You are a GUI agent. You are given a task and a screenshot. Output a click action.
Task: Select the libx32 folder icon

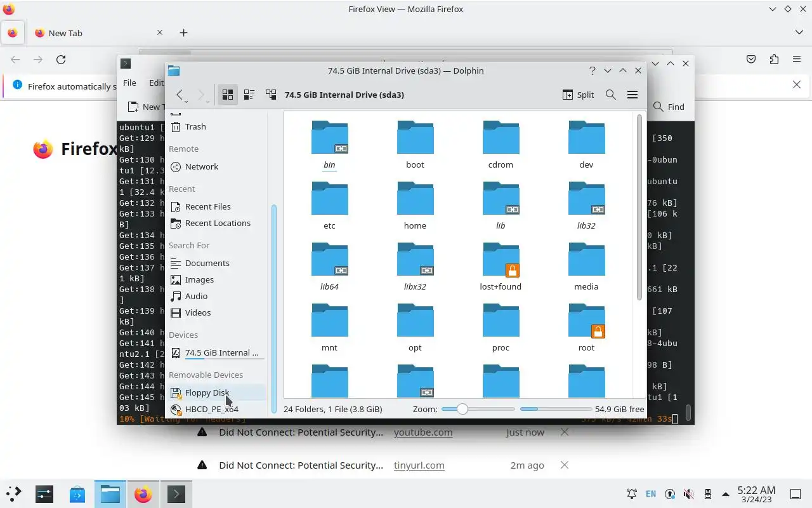coord(415,259)
